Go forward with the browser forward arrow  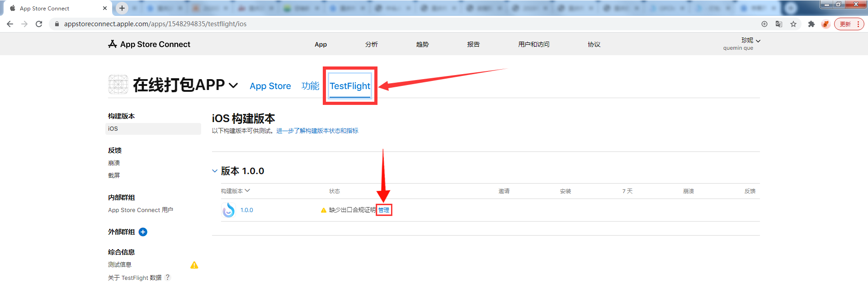(x=24, y=24)
